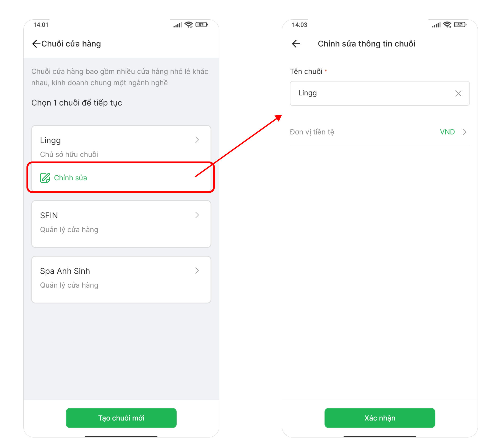
Task: Tap signal strength icon in right phone
Action: 436,25
